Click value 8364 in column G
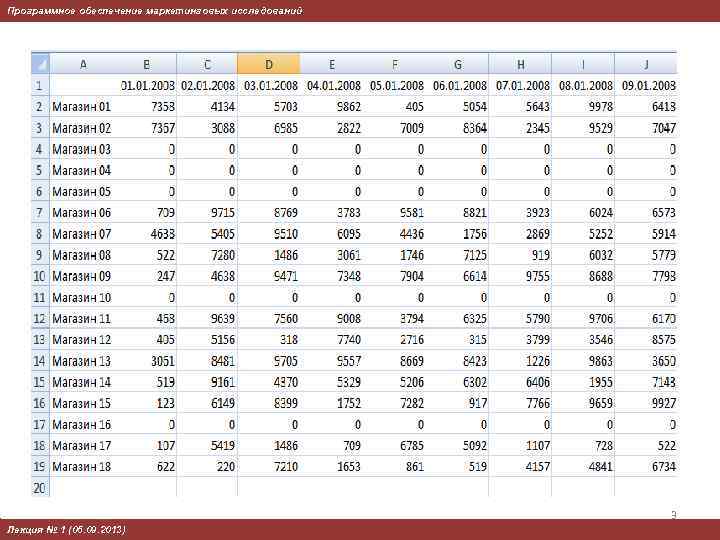The width and height of the screenshot is (720, 540). click(x=475, y=128)
